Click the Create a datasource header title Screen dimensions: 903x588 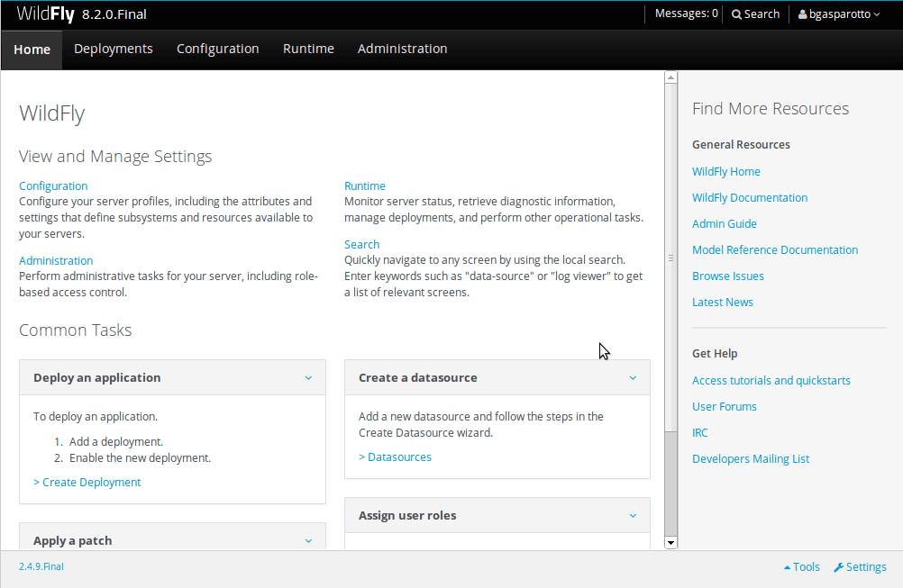pos(417,378)
